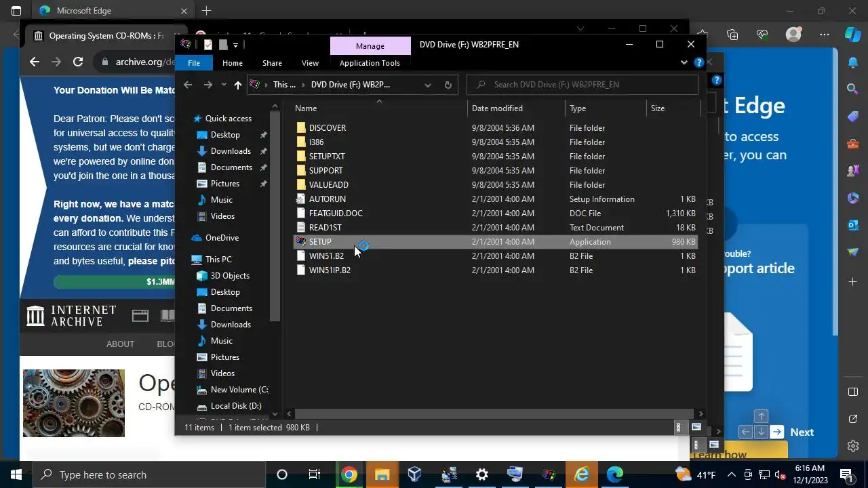Select the DISCOVER folder

pyautogui.click(x=327, y=128)
